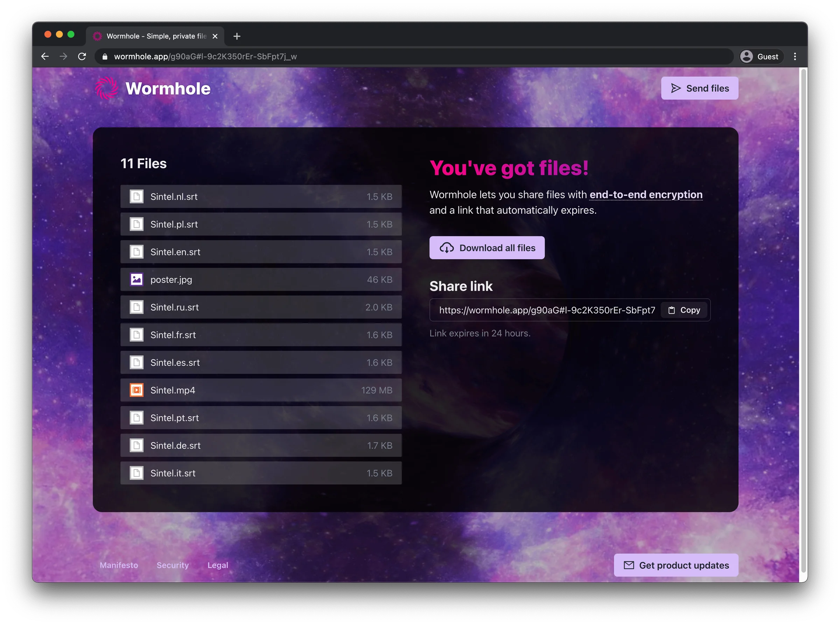This screenshot has height=625, width=840.
Task: Click the Sintel.mp4 file name
Action: (x=173, y=390)
